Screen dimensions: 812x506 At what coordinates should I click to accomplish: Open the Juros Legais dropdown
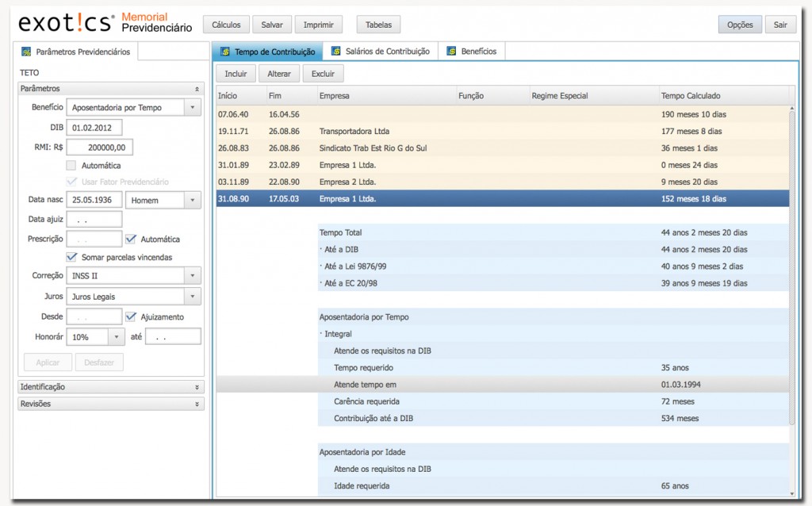tap(193, 297)
